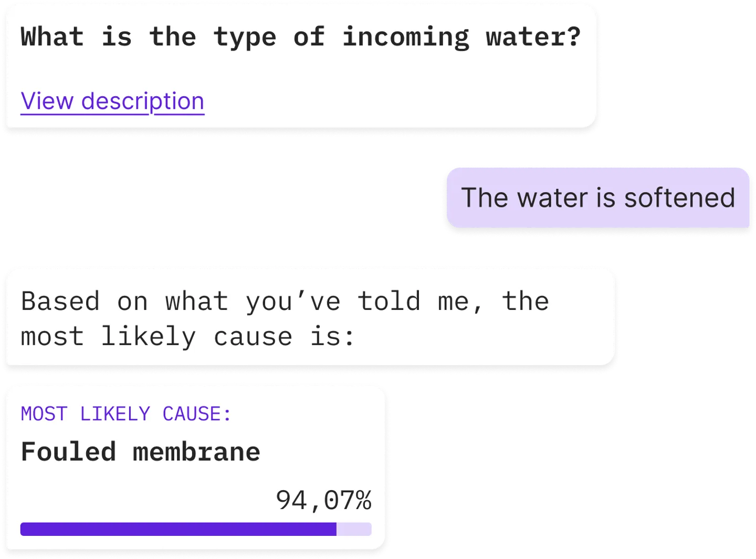Image resolution: width=756 pixels, height=559 pixels.
Task: Click the word "softened" in the reply
Action: click(x=679, y=198)
